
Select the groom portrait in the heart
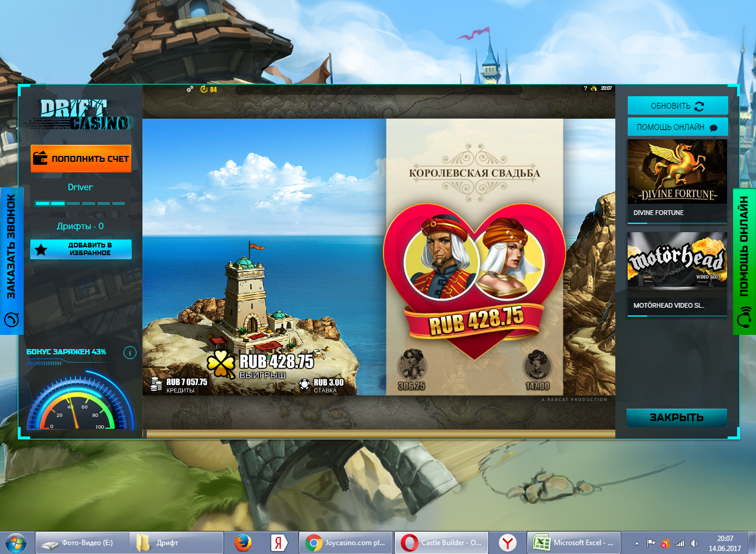coord(440,259)
